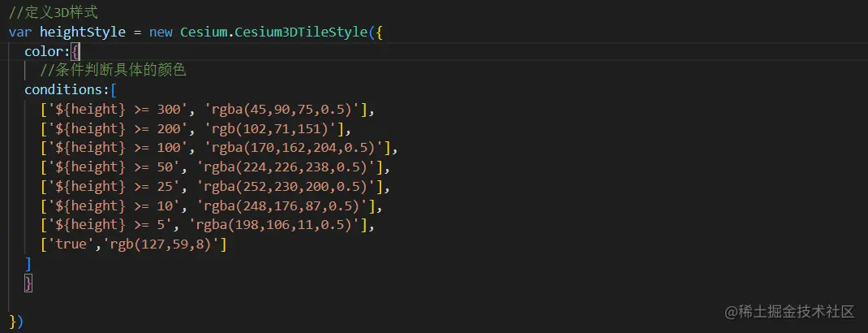Click the 'var' keyword

click(20, 32)
